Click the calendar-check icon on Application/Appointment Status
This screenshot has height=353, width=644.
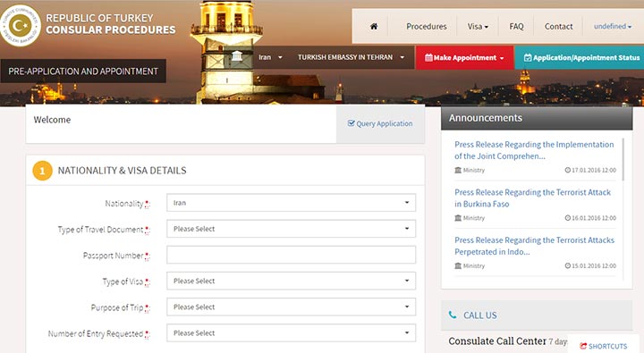pos(528,57)
